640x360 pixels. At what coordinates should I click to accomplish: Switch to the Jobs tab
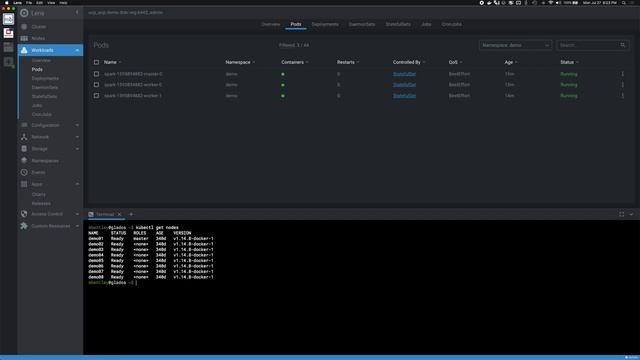coord(426,24)
